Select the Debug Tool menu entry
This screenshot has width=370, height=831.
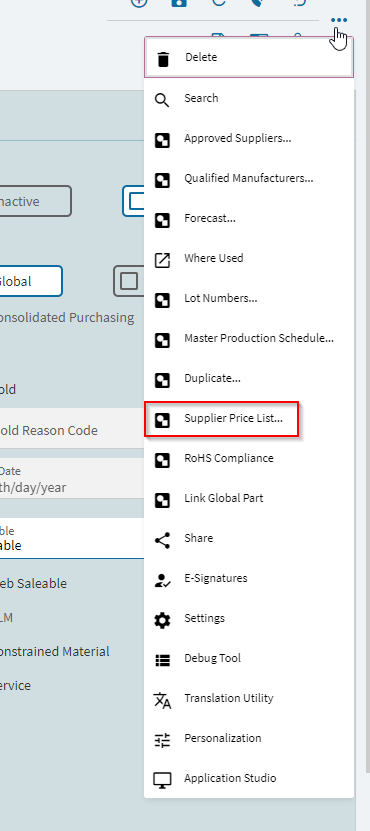(249, 659)
